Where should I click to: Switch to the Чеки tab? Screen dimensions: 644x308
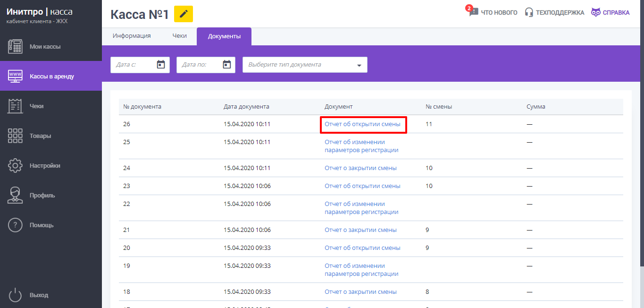[x=179, y=36]
